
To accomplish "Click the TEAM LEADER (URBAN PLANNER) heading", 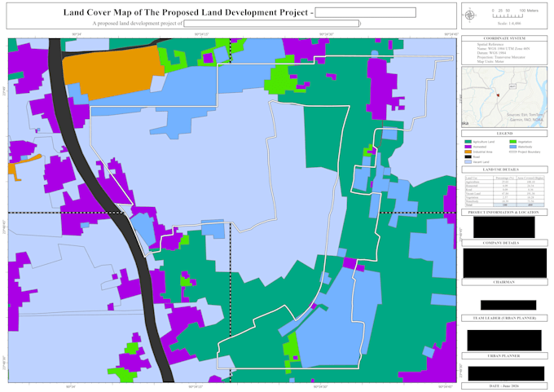I will coord(504,318).
